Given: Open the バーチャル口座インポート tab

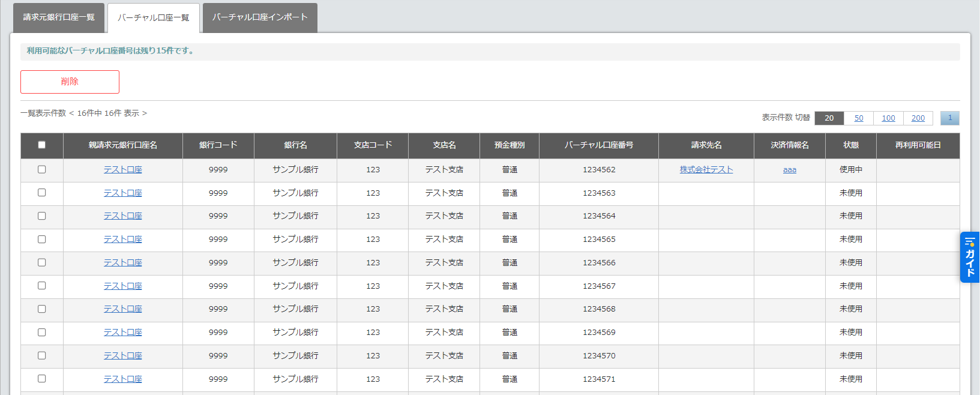Looking at the screenshot, I should click(x=260, y=17).
